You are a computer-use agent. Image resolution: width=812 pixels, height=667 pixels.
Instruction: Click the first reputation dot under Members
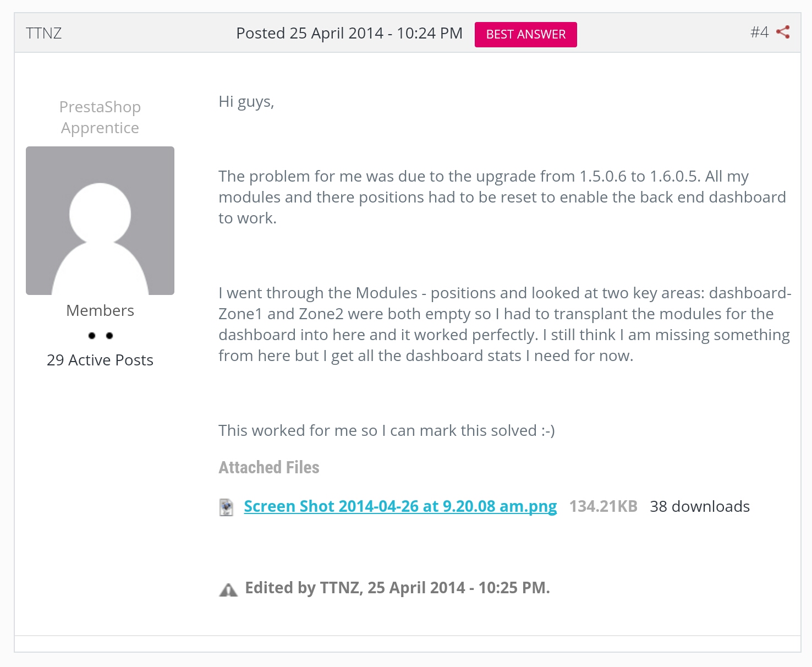click(92, 336)
